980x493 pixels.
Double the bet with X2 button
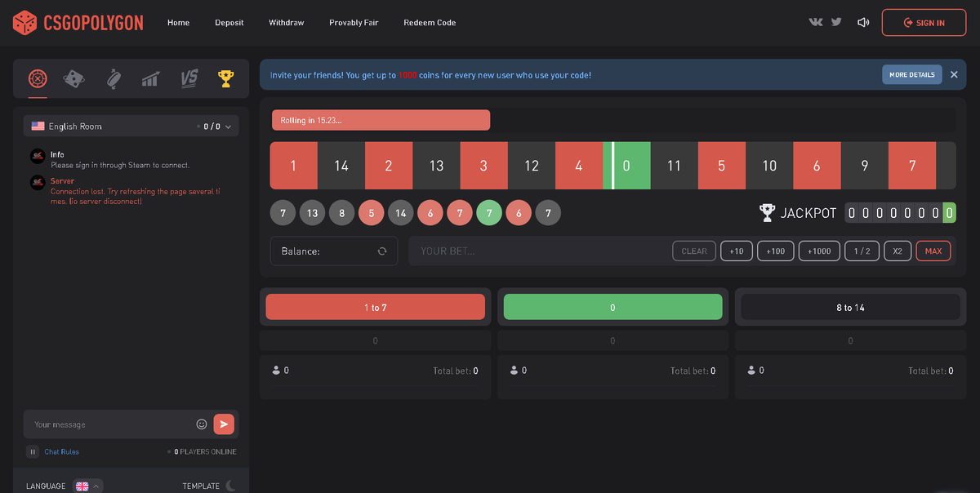[898, 251]
